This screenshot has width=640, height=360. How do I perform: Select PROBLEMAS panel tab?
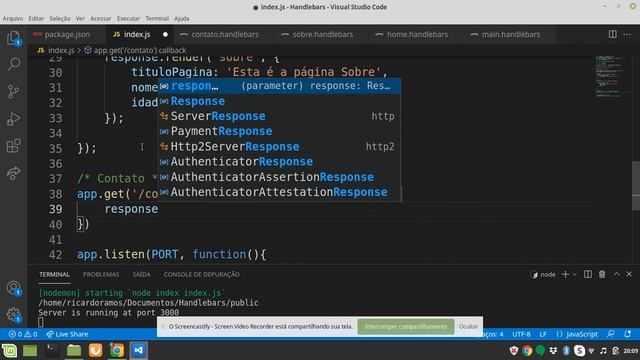[101, 274]
